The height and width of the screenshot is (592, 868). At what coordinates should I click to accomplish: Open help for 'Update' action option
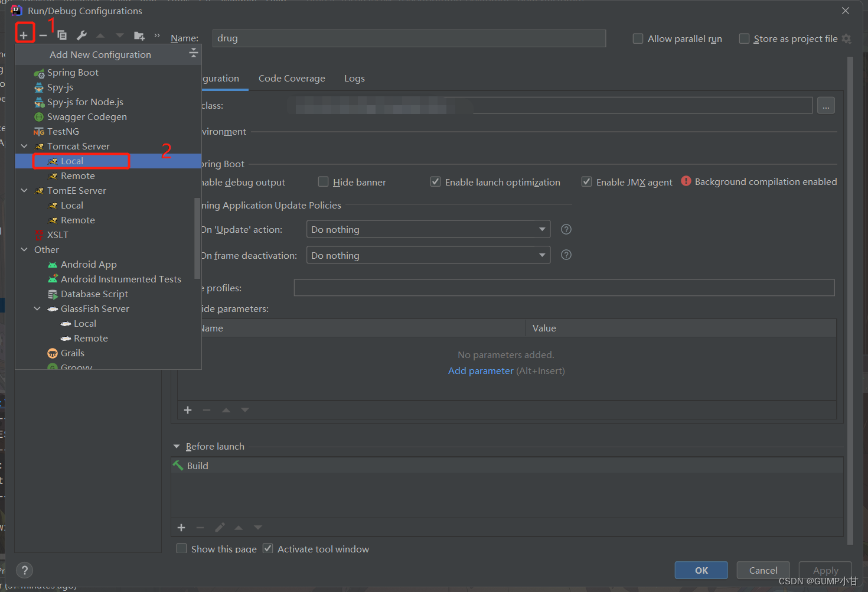tap(566, 229)
